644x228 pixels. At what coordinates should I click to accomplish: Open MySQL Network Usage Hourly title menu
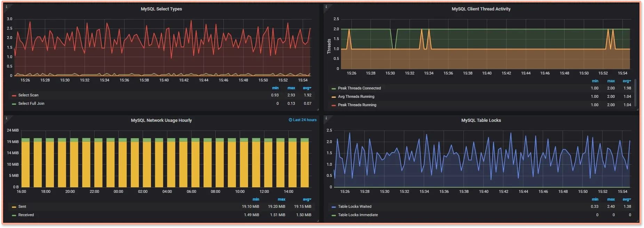(x=161, y=120)
